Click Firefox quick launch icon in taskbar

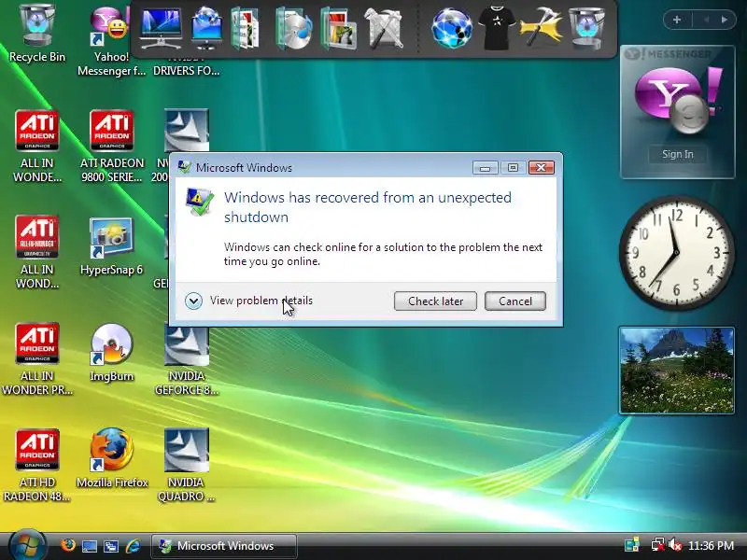pyautogui.click(x=68, y=545)
